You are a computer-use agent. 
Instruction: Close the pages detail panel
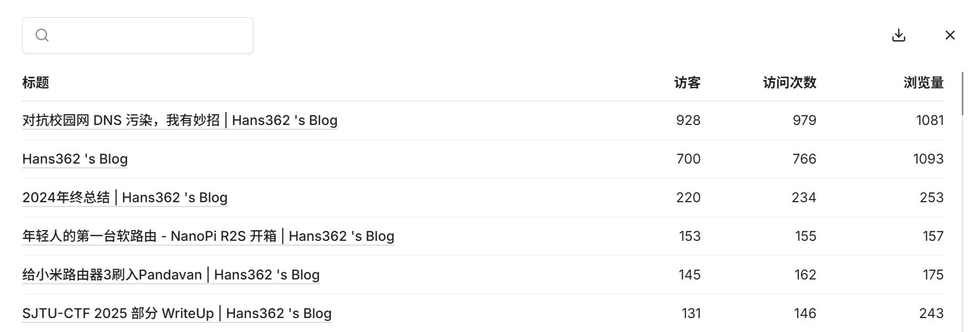(x=950, y=35)
